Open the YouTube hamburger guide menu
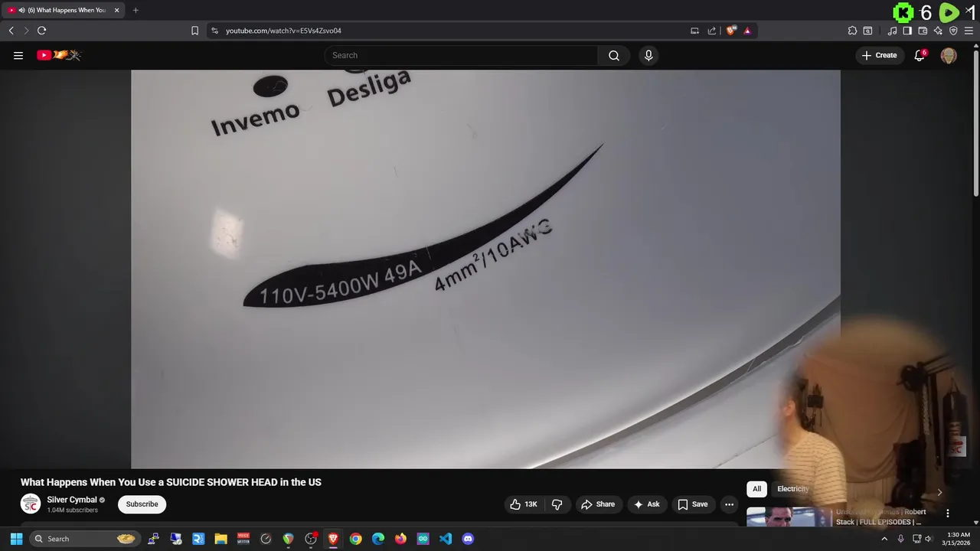 (x=18, y=55)
